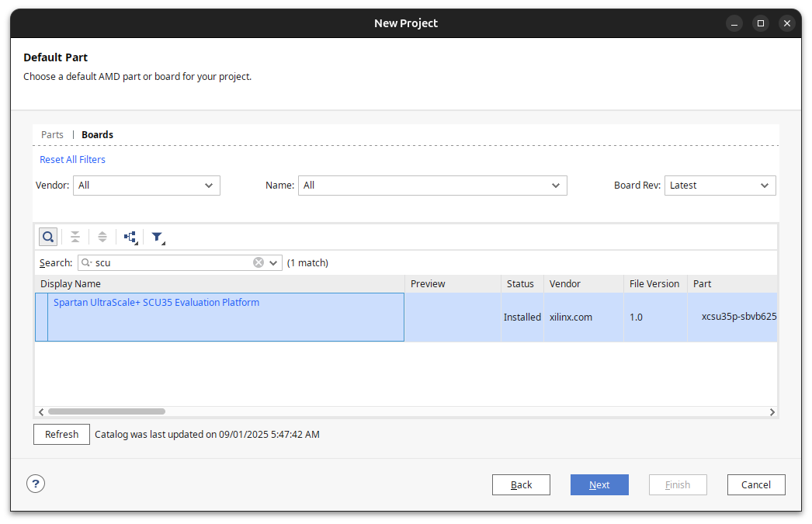The image size is (812, 524).
Task: Open the group-by hierarchy icon
Action: [x=130, y=238]
